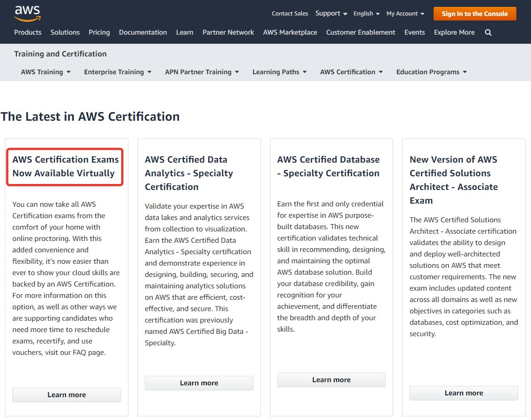The image size is (531, 420).
Task: Expand the Support dropdown
Action: pyautogui.click(x=331, y=14)
